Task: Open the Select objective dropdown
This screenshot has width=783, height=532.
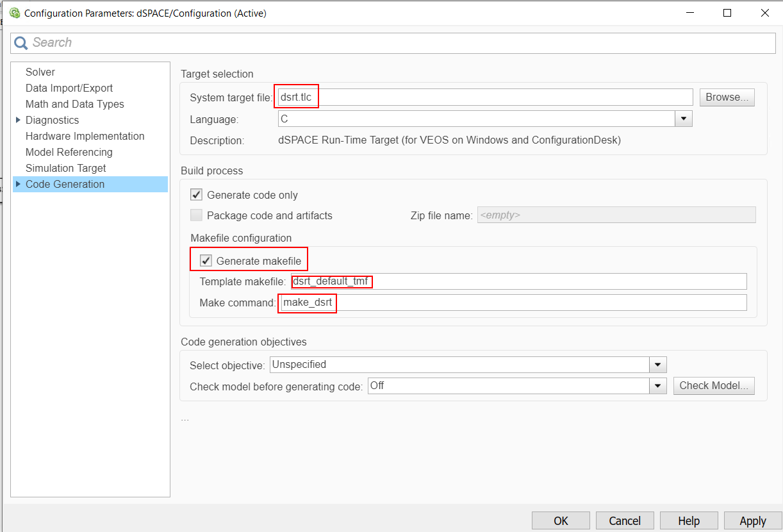Action: coord(658,365)
